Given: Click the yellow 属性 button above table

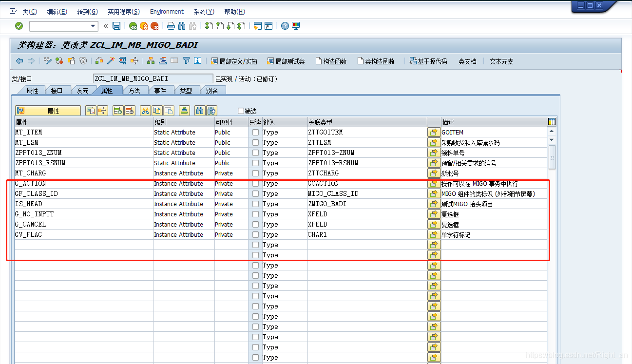Looking at the screenshot, I should (x=48, y=111).
